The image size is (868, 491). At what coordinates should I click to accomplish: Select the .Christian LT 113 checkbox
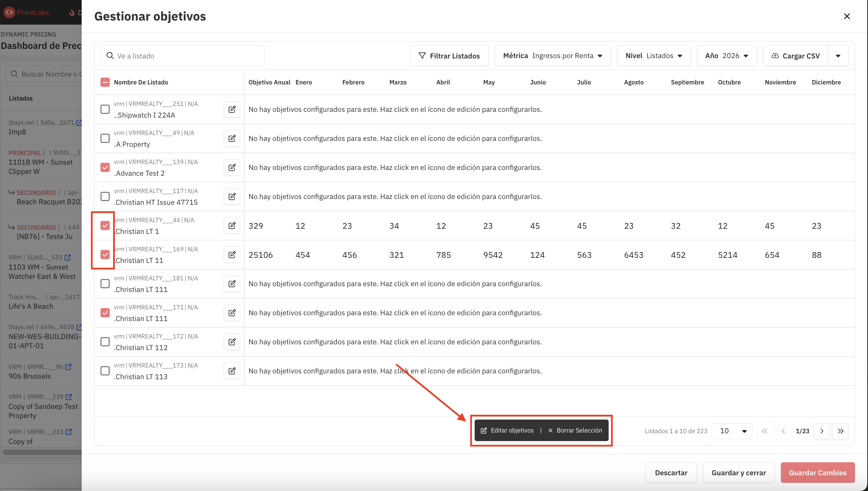click(105, 371)
